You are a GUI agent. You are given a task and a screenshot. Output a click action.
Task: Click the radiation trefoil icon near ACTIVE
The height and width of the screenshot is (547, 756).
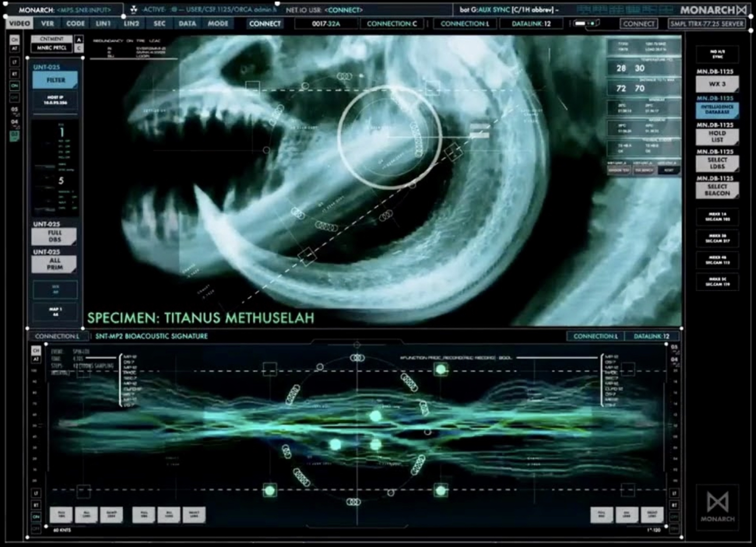pyautogui.click(x=133, y=9)
